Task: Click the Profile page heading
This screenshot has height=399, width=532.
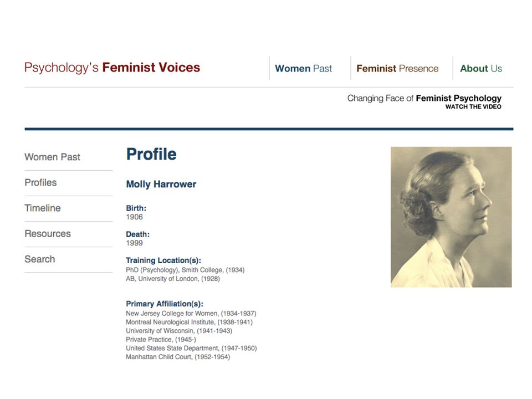Action: point(151,154)
